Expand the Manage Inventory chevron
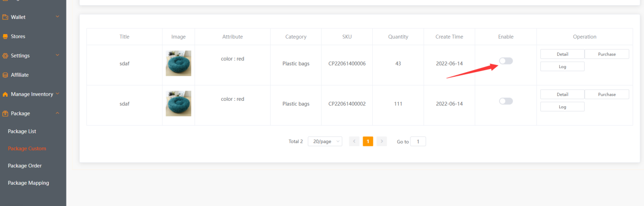 point(58,94)
